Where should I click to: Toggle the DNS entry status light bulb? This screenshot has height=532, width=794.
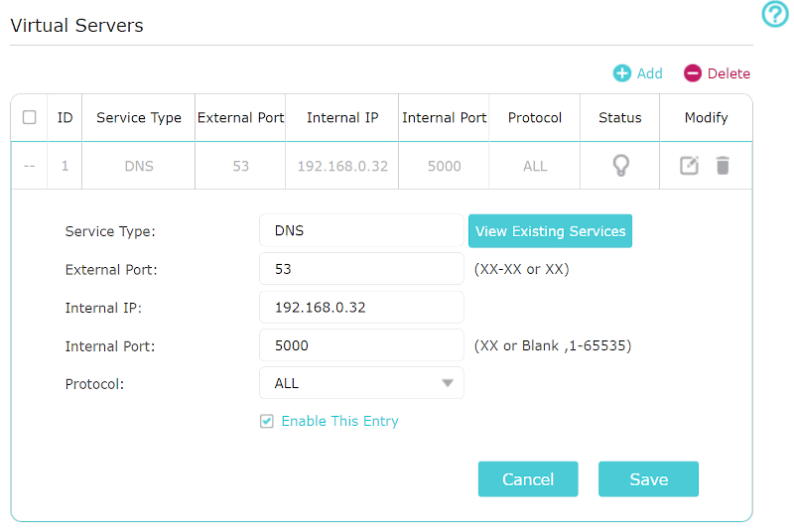point(620,166)
